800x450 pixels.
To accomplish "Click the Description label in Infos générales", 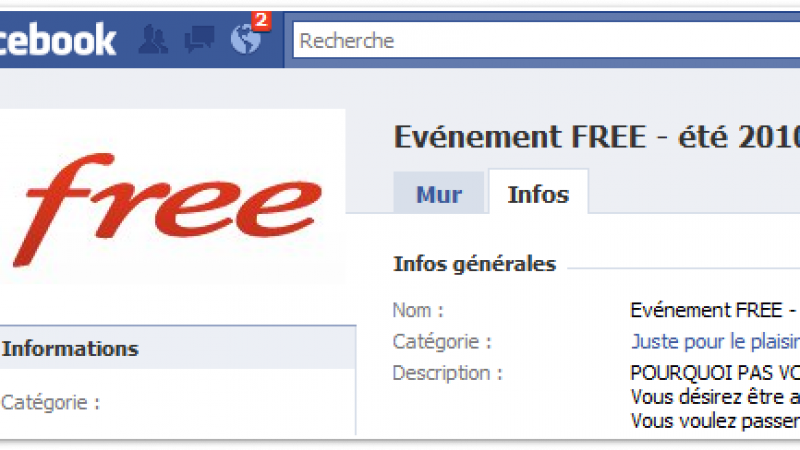I will click(447, 373).
